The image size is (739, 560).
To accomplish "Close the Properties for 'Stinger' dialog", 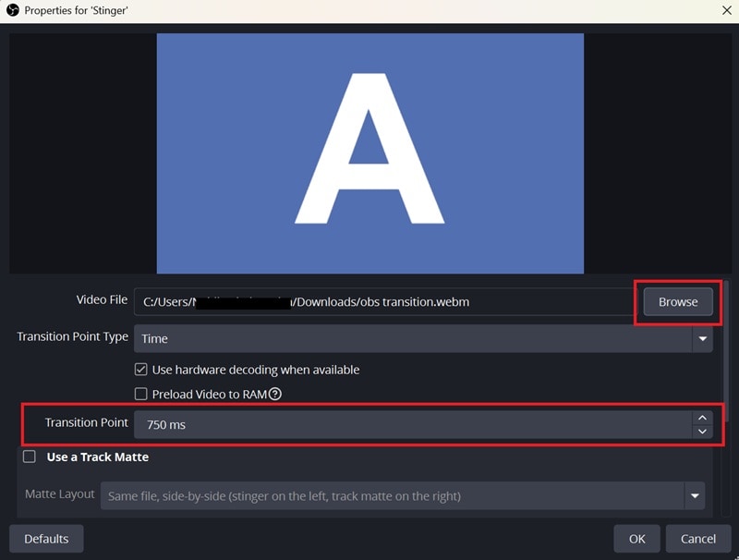I will (728, 10).
